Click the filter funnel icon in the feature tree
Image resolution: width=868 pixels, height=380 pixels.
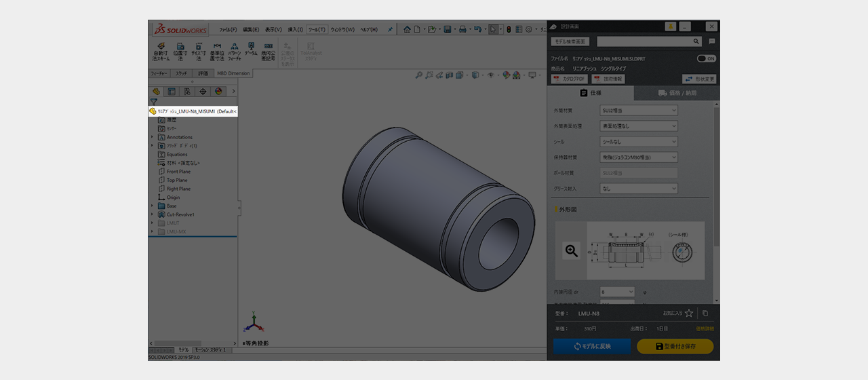pos(154,102)
